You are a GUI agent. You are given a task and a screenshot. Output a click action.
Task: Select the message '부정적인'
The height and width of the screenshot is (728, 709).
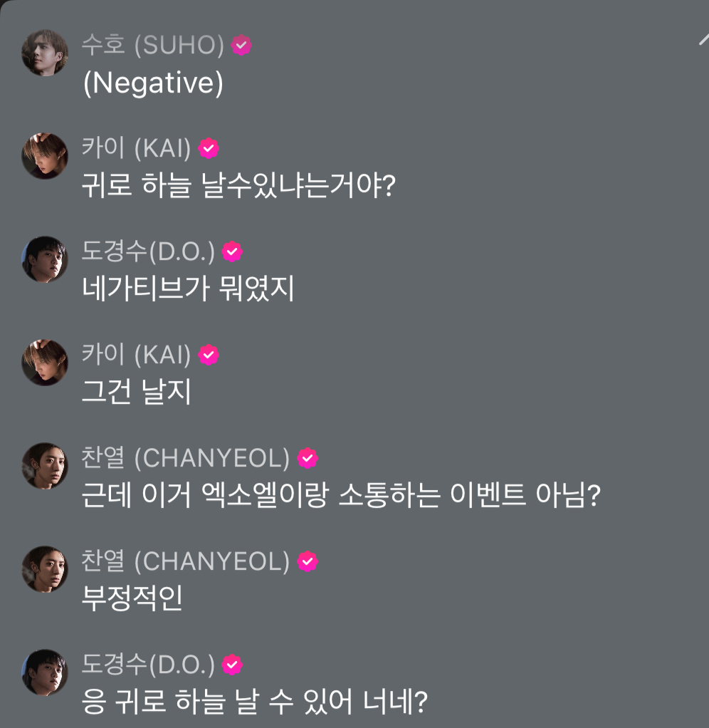(x=132, y=599)
